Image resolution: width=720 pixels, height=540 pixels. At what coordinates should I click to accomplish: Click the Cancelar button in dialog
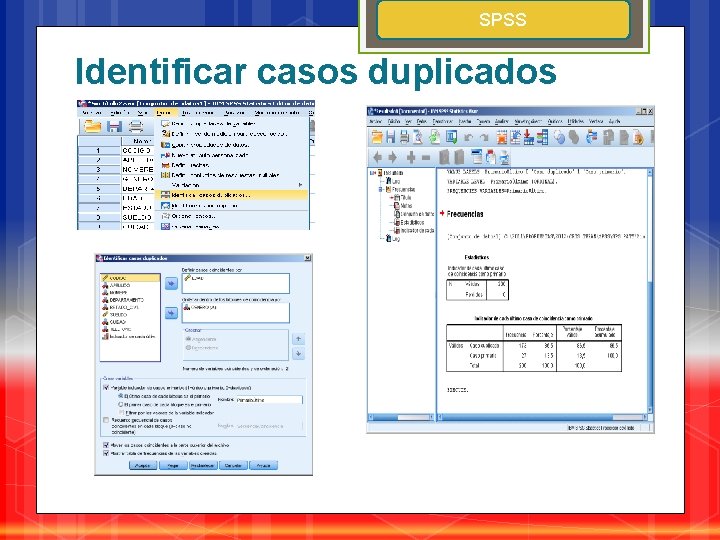click(233, 466)
